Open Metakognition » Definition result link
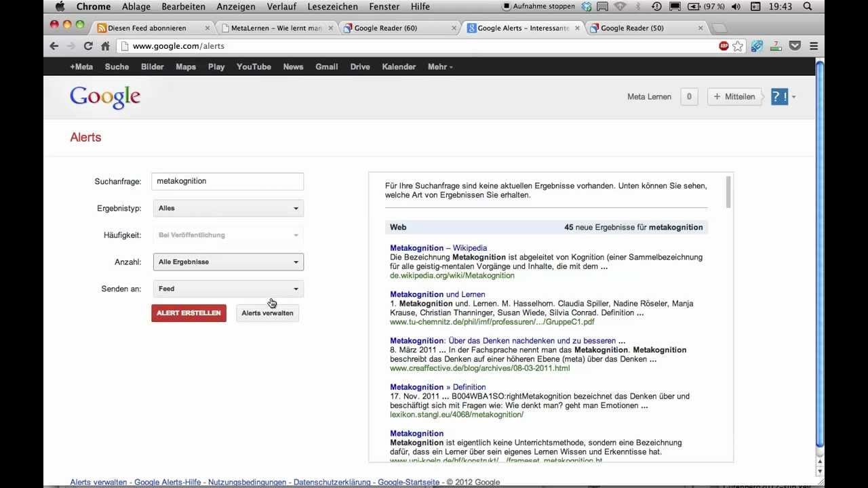868x488 pixels. (x=437, y=387)
